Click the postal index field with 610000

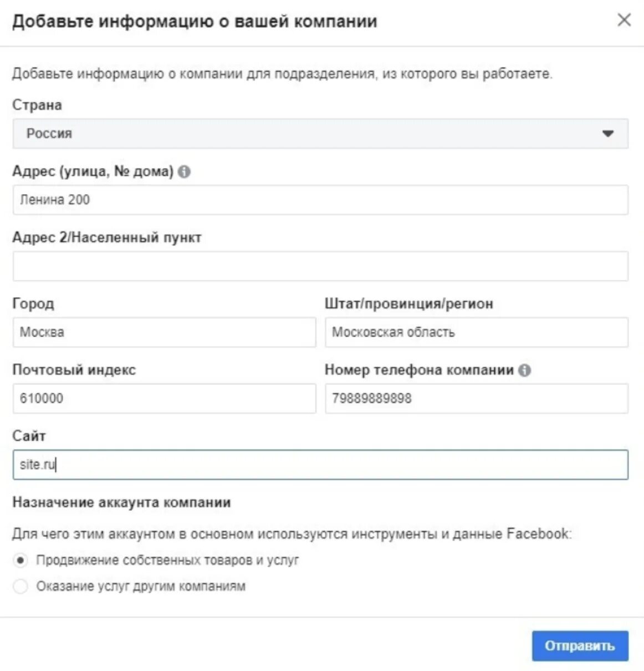click(x=164, y=398)
